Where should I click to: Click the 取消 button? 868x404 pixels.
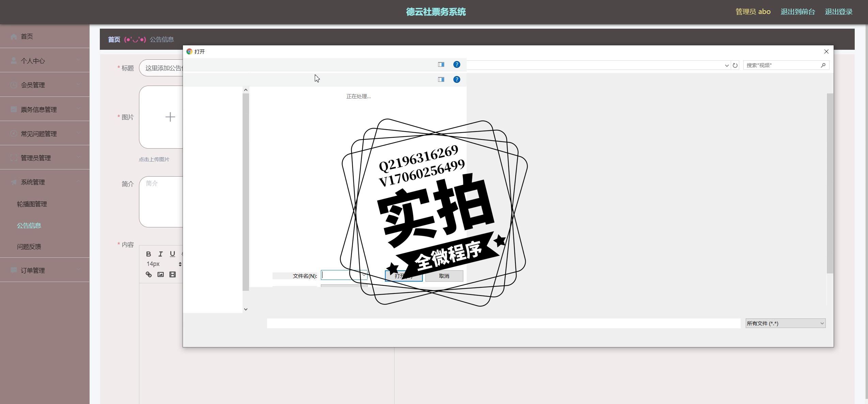click(444, 276)
